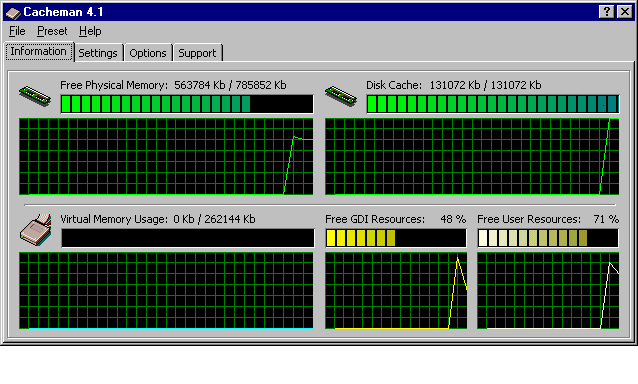
Task: Close the Cacheman window
Action: click(625, 12)
